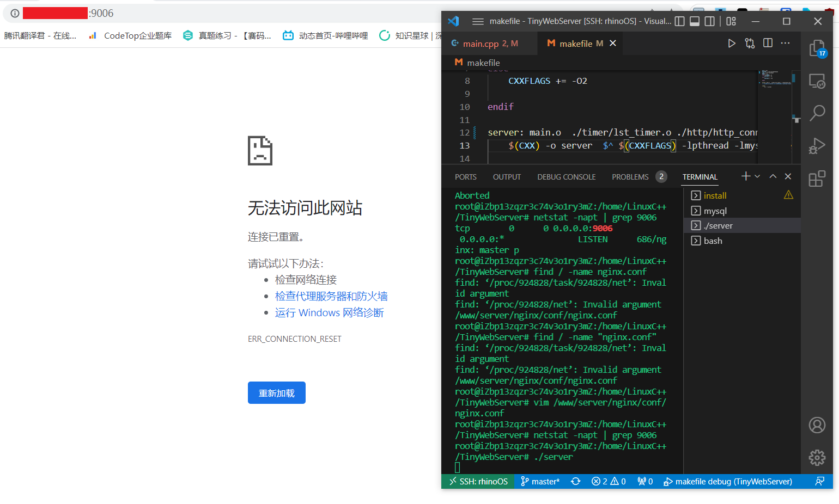The width and height of the screenshot is (839, 504).
Task: Open the PROBLEMS panel tab
Action: pyautogui.click(x=630, y=176)
